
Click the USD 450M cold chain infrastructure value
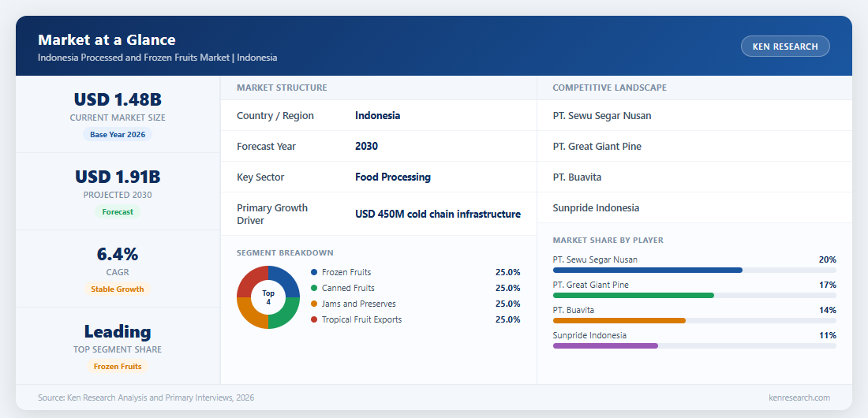438,215
